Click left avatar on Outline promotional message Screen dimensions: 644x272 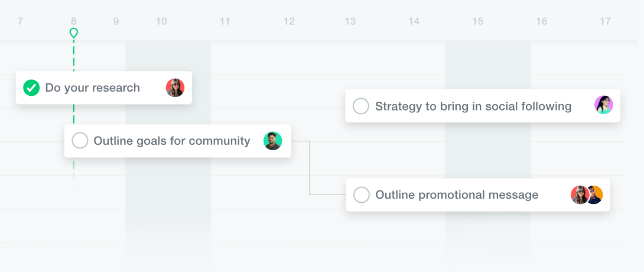(x=578, y=195)
